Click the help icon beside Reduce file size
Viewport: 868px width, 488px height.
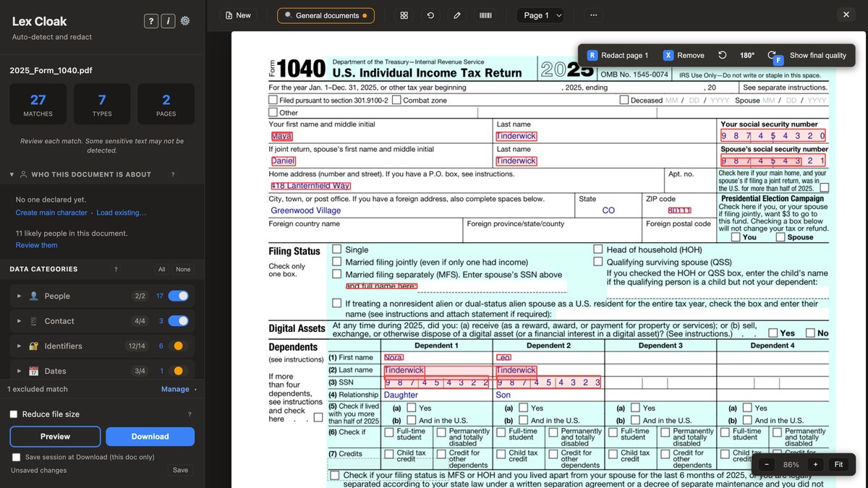click(190, 414)
